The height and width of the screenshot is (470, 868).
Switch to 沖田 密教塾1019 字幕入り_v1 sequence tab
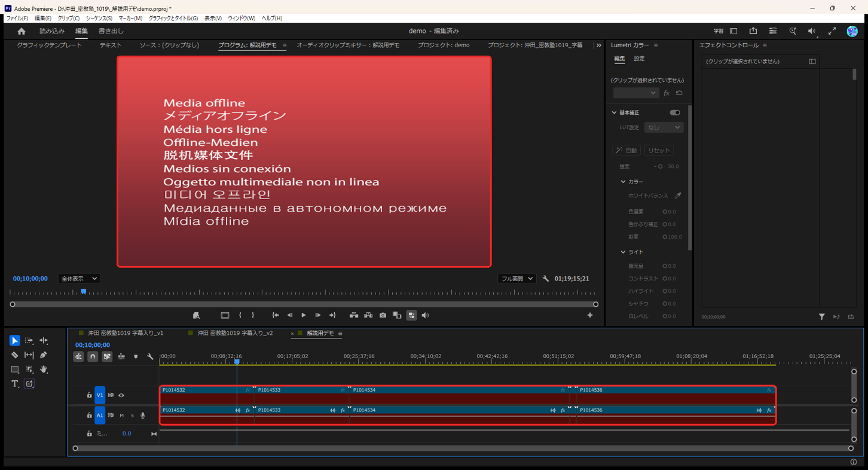tap(126, 333)
